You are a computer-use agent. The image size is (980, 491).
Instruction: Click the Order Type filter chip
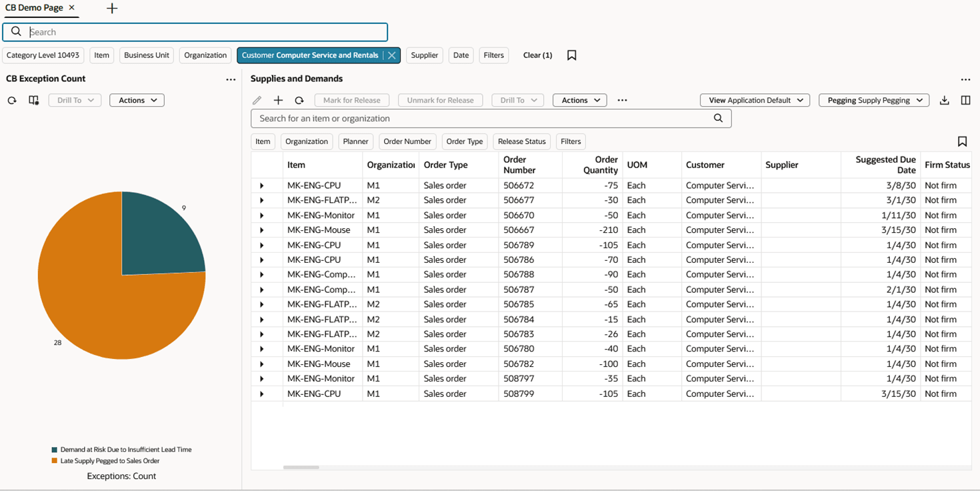[464, 141]
